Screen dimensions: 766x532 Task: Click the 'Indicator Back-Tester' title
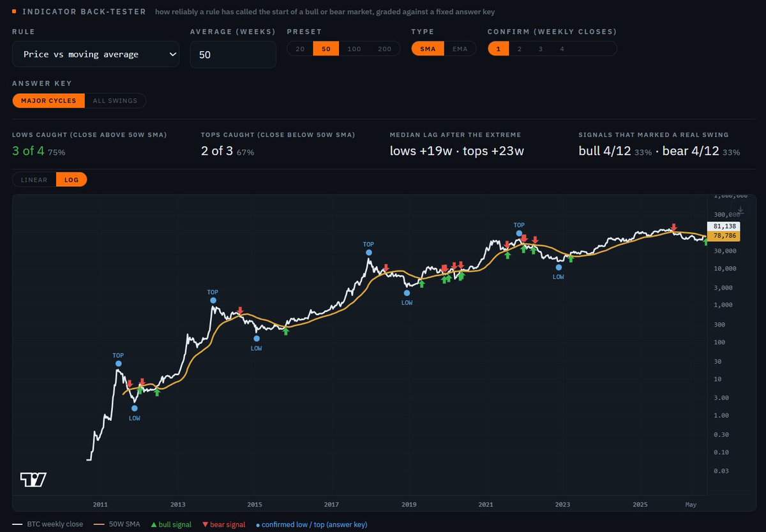click(83, 11)
